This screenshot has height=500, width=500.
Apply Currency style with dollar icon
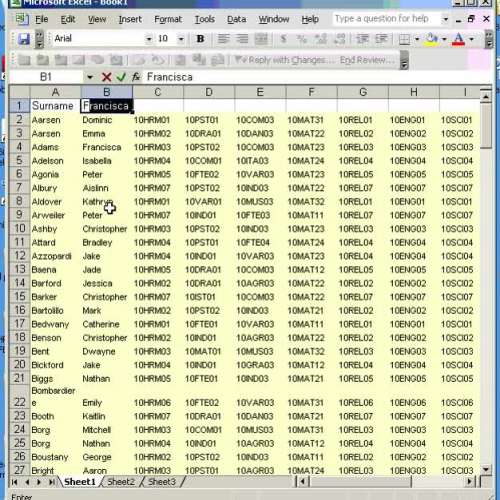pyautogui.click(x=283, y=39)
